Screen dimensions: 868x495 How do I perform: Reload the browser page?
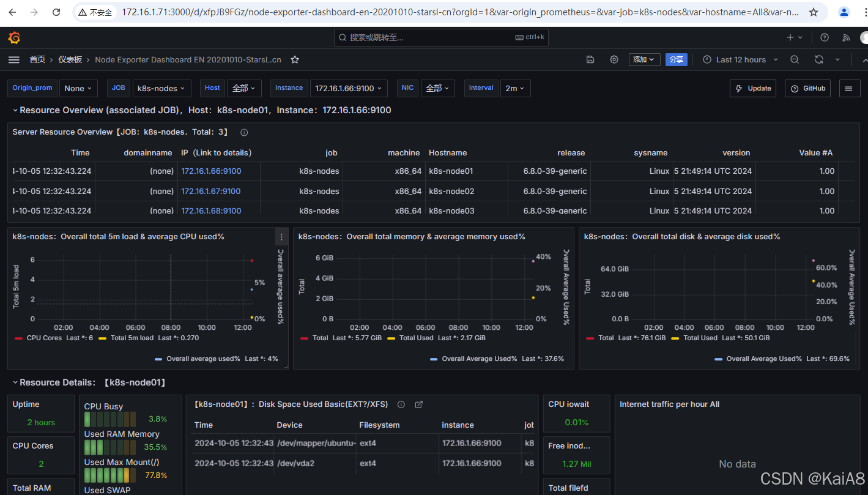(56, 12)
